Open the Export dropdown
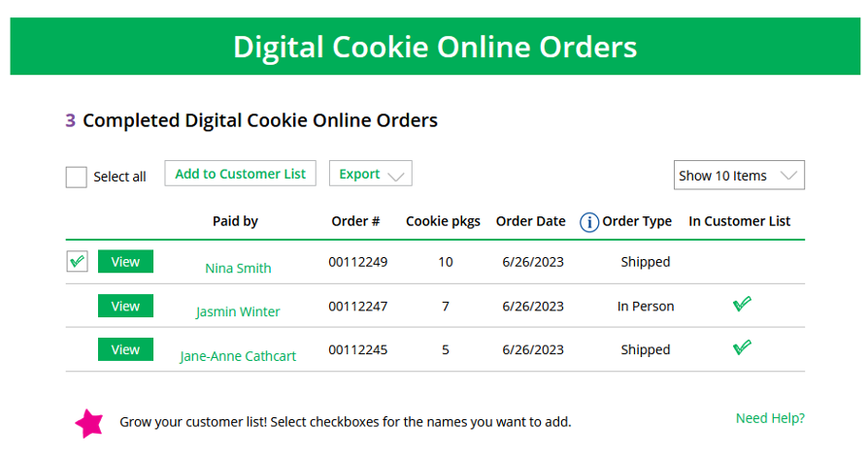 370,174
